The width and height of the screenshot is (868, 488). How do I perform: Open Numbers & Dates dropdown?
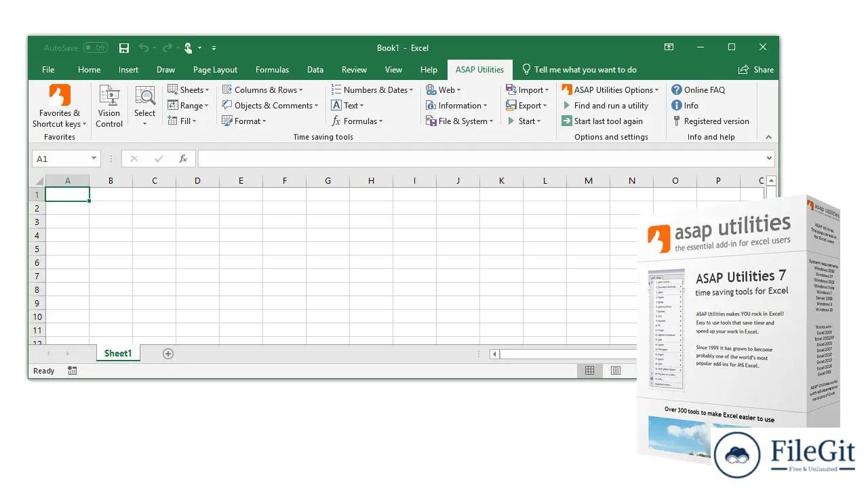(x=372, y=89)
